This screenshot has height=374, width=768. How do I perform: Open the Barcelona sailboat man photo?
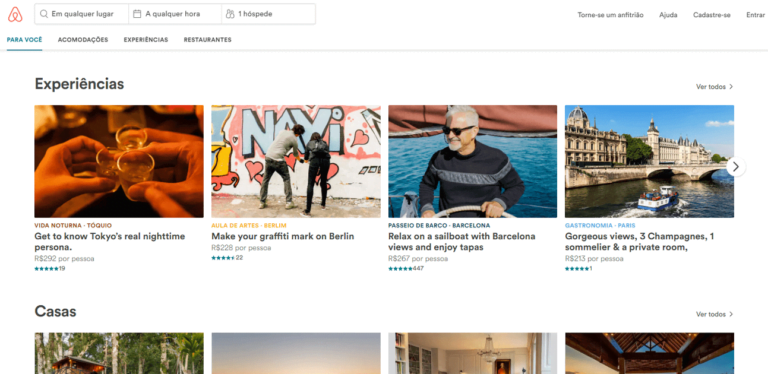click(473, 161)
